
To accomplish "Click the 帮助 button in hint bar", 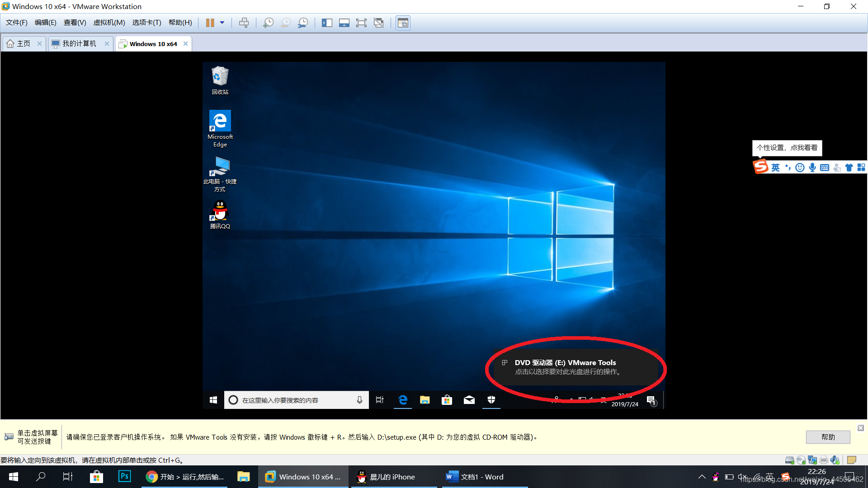I will [x=828, y=437].
